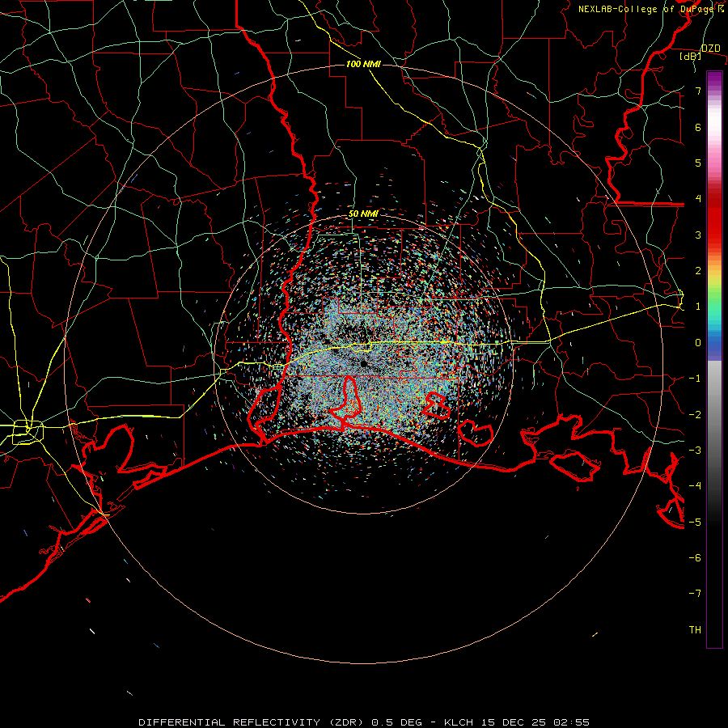Select the -7 value on color scale
728x728 pixels.
click(x=695, y=594)
